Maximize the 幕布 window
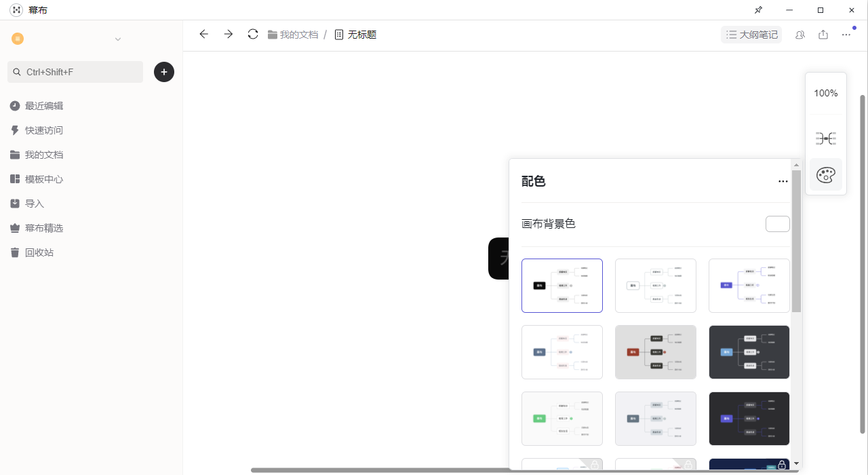The height and width of the screenshot is (475, 868). point(821,10)
